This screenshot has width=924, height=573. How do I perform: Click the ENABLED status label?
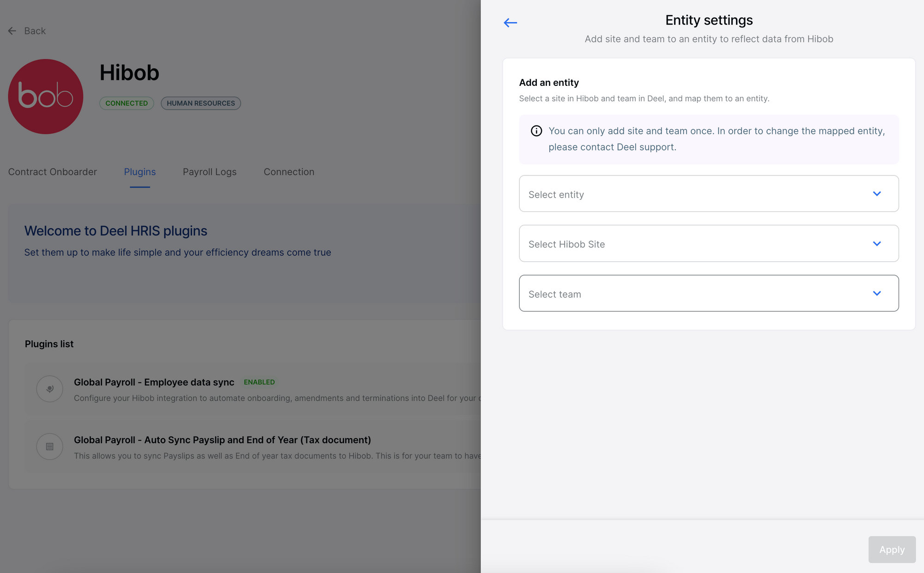pyautogui.click(x=259, y=382)
